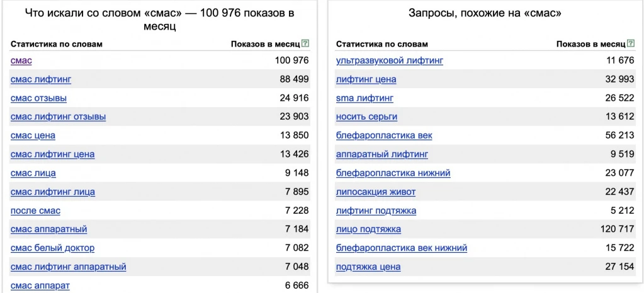Open the «лицо подтяжка» query link
This screenshot has height=293, width=644.
click(368, 229)
